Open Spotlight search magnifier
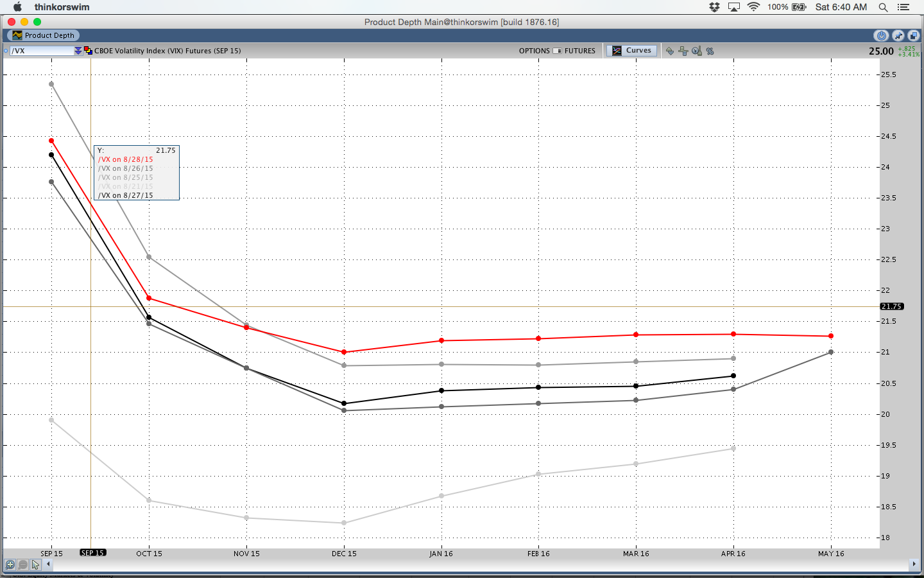The width and height of the screenshot is (924, 578). [x=883, y=7]
